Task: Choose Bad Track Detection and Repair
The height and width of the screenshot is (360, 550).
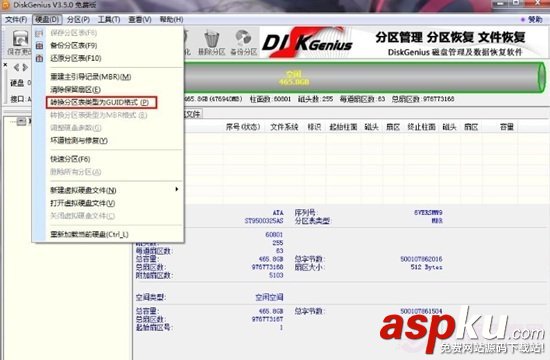Action: (x=79, y=140)
